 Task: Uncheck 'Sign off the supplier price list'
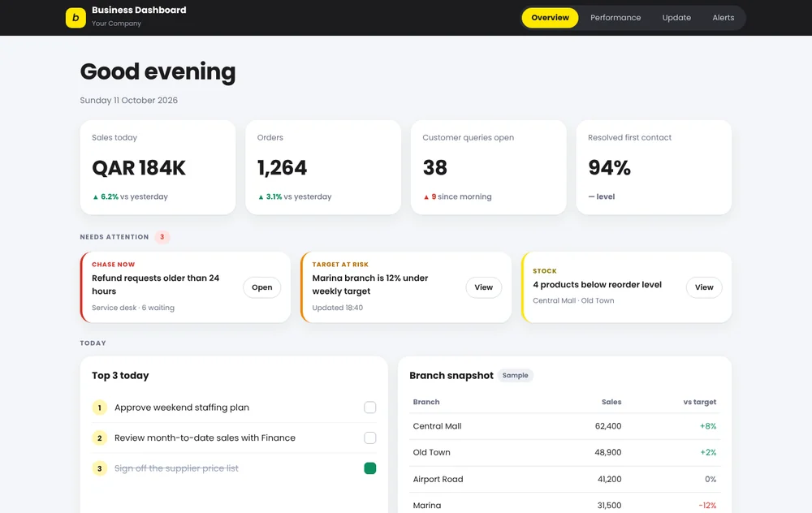(369, 468)
